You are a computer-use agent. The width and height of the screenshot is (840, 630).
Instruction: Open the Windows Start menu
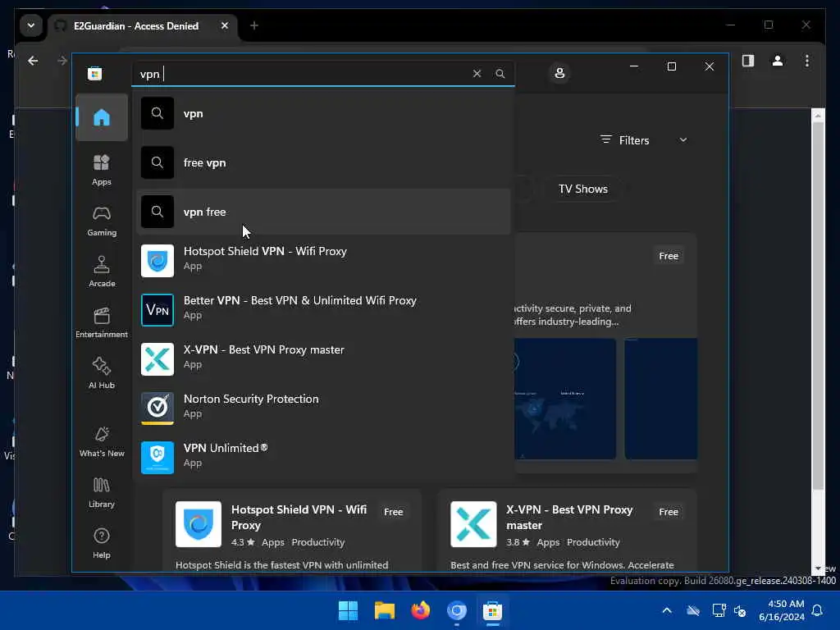(348, 610)
